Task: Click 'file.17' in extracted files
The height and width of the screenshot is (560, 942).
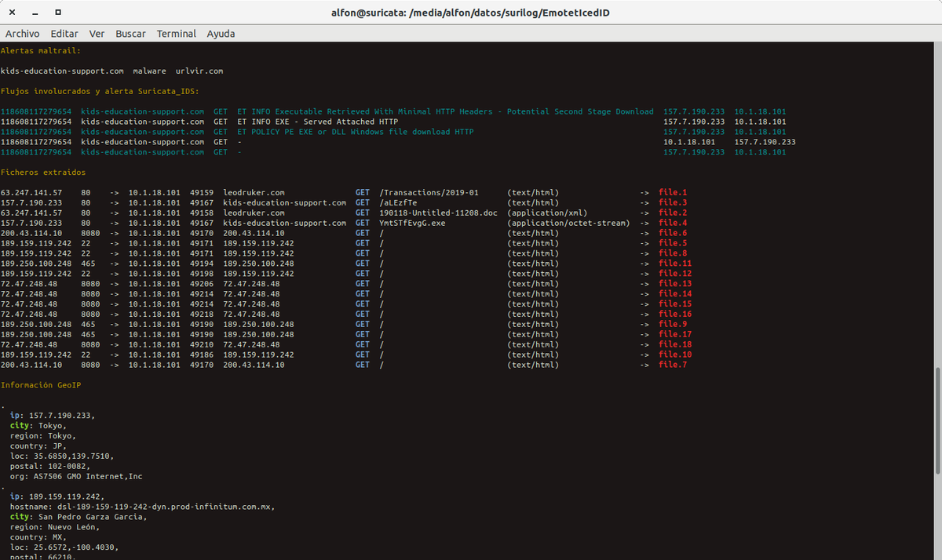Action: tap(675, 335)
